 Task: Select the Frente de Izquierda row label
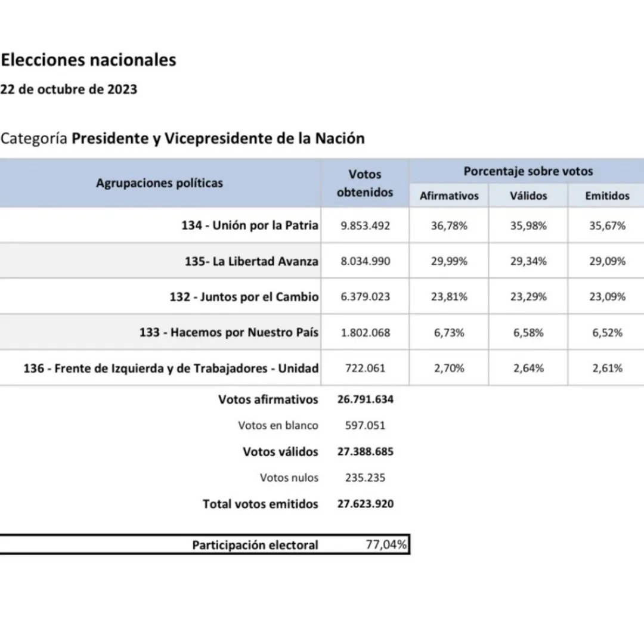(x=171, y=369)
